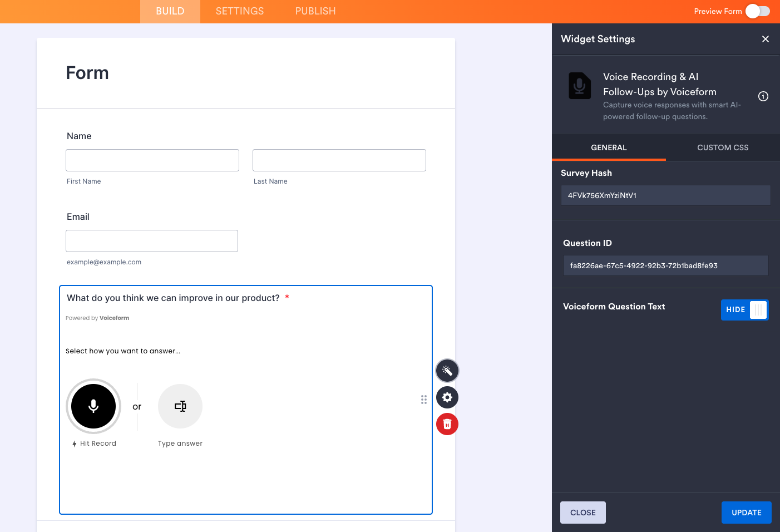Click the UPDATE button

click(746, 513)
